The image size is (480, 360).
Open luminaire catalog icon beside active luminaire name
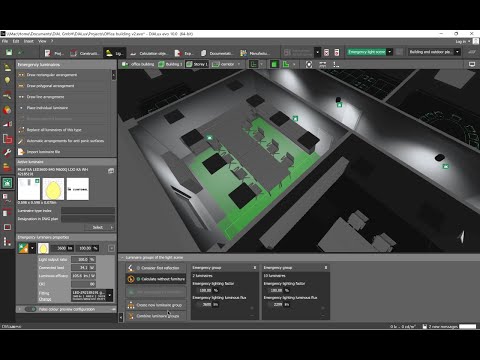pyautogui.click(x=111, y=171)
